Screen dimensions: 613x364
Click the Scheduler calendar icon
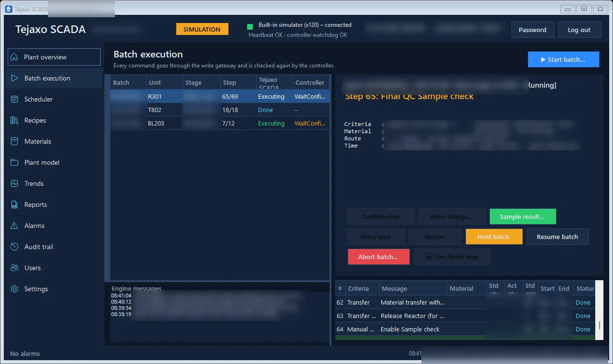14,99
